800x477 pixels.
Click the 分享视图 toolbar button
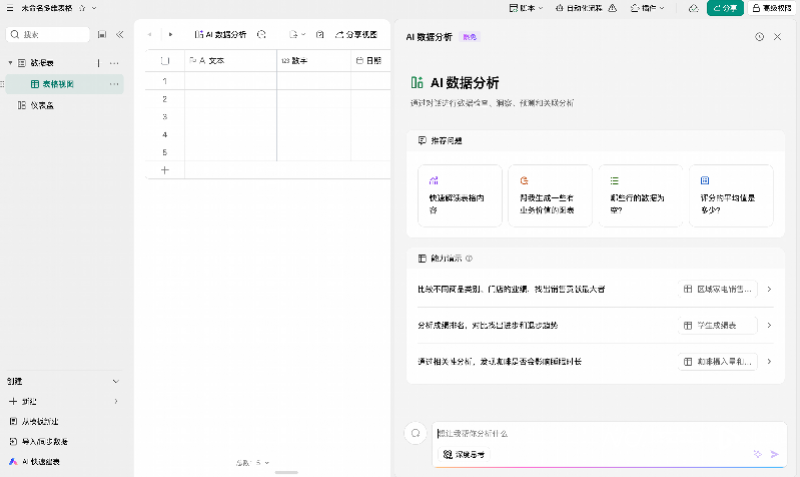[356, 34]
